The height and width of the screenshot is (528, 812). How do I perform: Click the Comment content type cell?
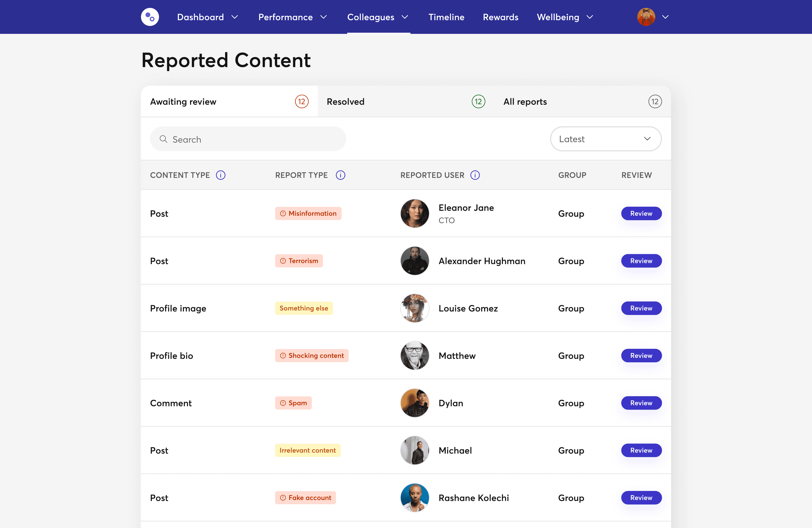[171, 403]
